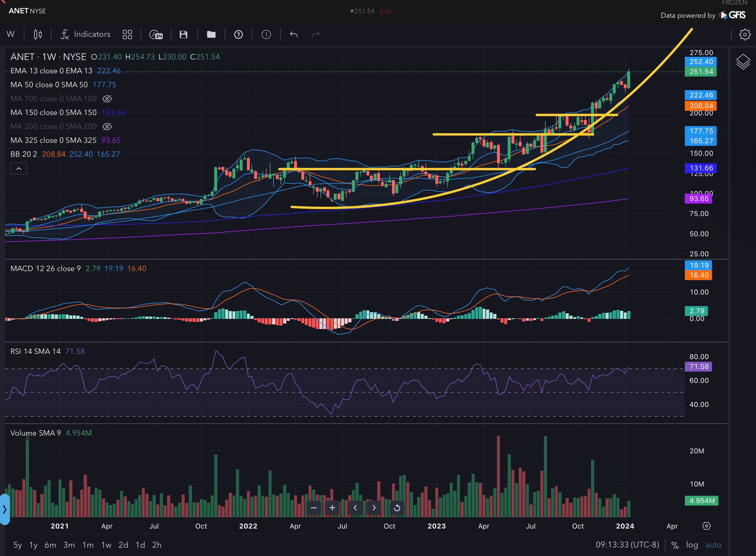
Task: Click the 252.40 upper band price label
Action: (701, 62)
